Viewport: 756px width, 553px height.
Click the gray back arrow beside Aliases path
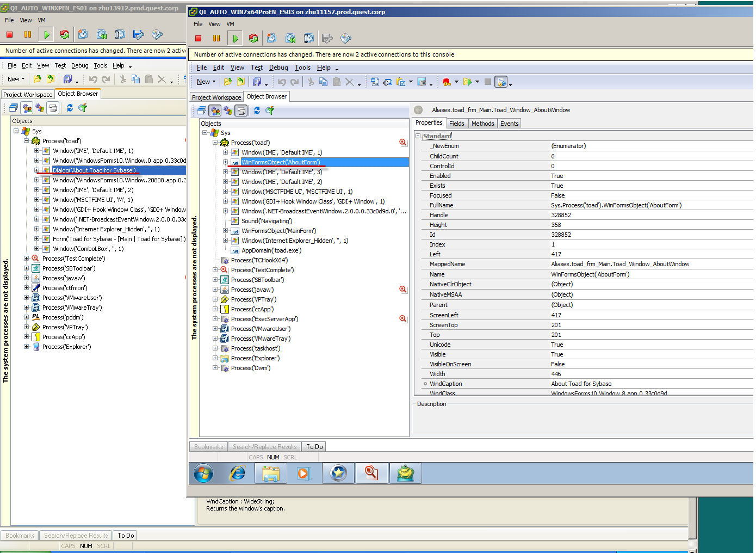point(418,110)
